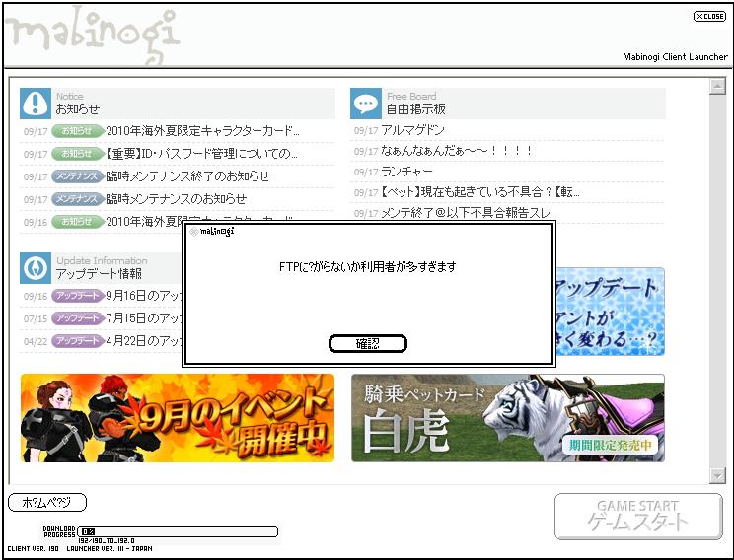Image resolution: width=734 pixels, height=560 pixels.
Task: Click purple アップデート tag on 07/15 row
Action: pos(77,318)
